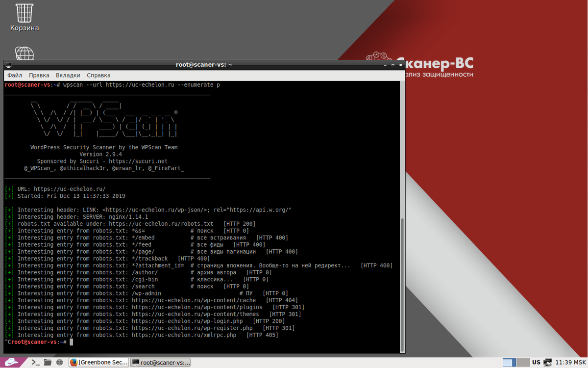This screenshot has width=588, height=368.
Task: Click the wp-json LINK header line
Action: 148,210
